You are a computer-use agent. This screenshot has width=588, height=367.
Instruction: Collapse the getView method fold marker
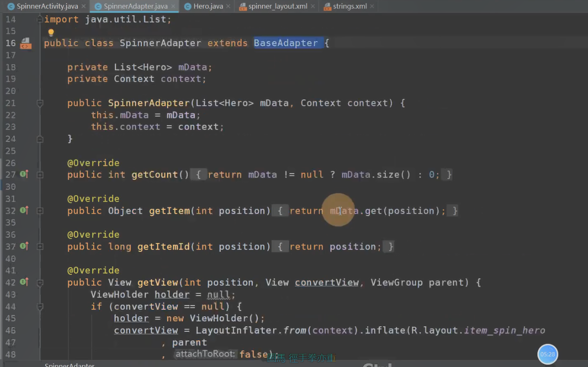click(40, 282)
